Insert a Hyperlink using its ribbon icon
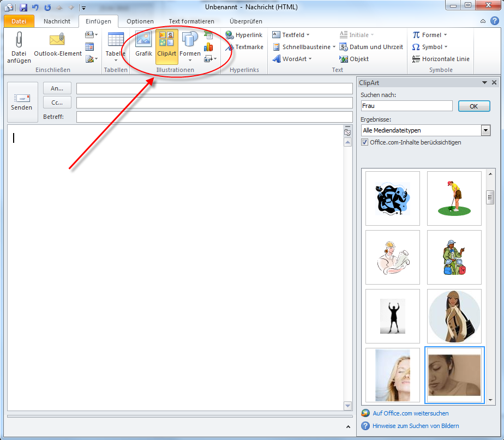504x440 pixels. (230, 34)
